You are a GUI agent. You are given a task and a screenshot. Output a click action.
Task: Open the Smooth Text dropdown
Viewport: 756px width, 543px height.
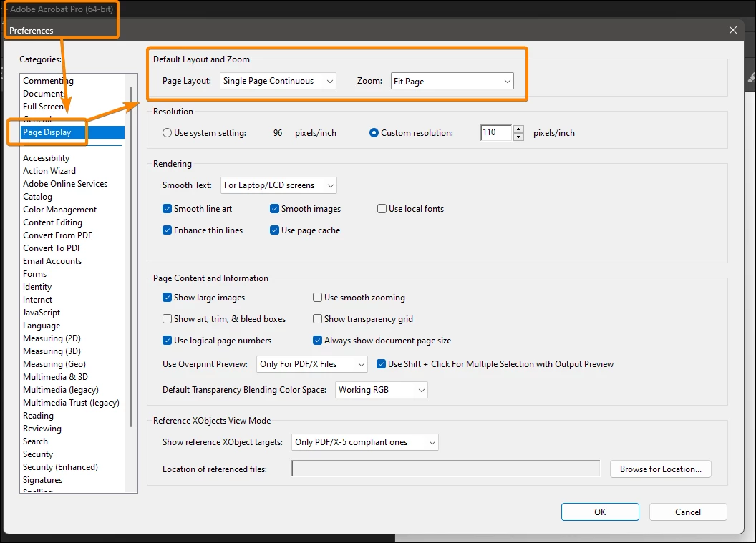278,185
